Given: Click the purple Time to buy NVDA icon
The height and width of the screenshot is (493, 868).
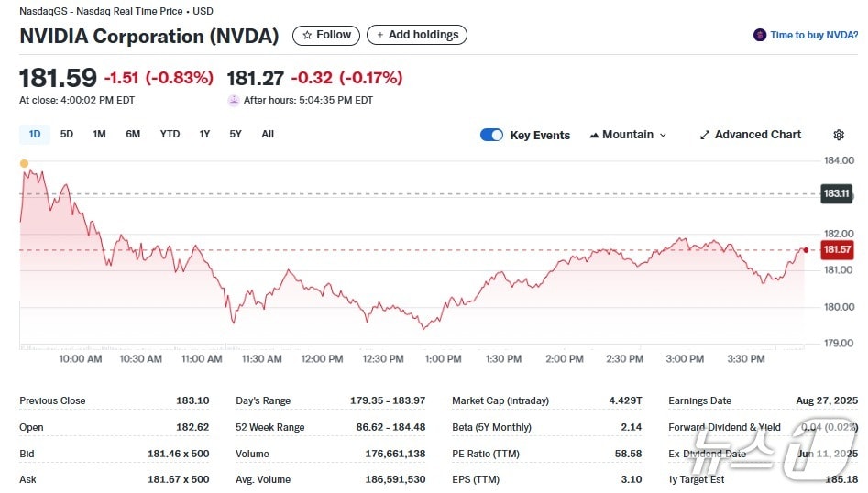Looking at the screenshot, I should [x=759, y=35].
